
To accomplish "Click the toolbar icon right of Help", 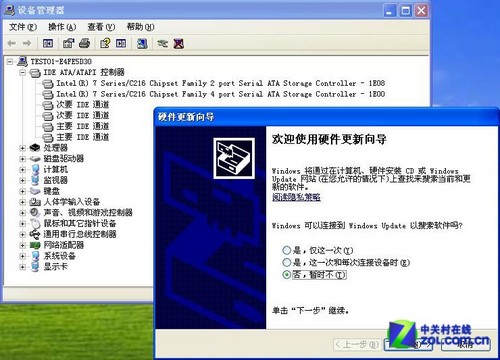I will (121, 43).
